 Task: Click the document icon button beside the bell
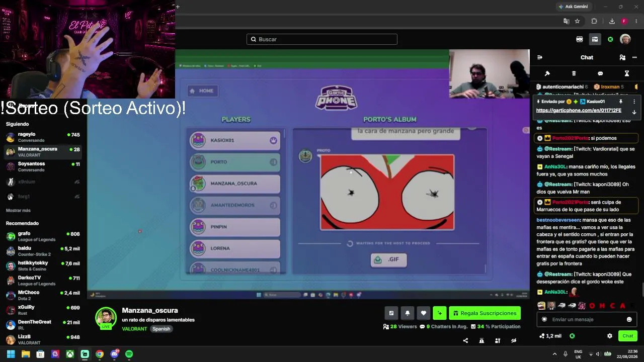point(391,313)
